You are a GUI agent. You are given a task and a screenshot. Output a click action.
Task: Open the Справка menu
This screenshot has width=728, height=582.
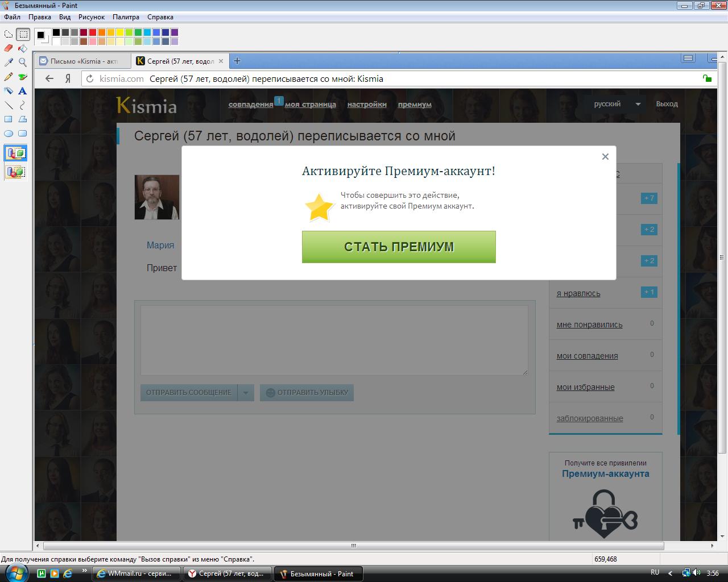pos(160,17)
